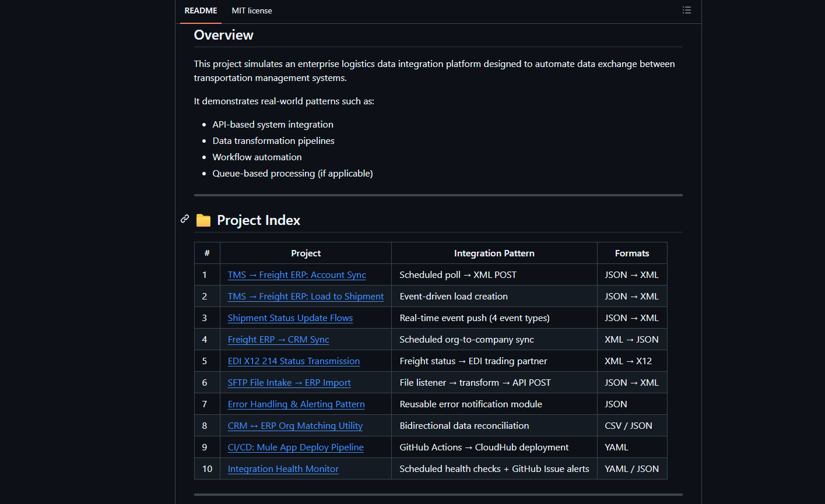Click the Integration Pattern column header

[494, 253]
